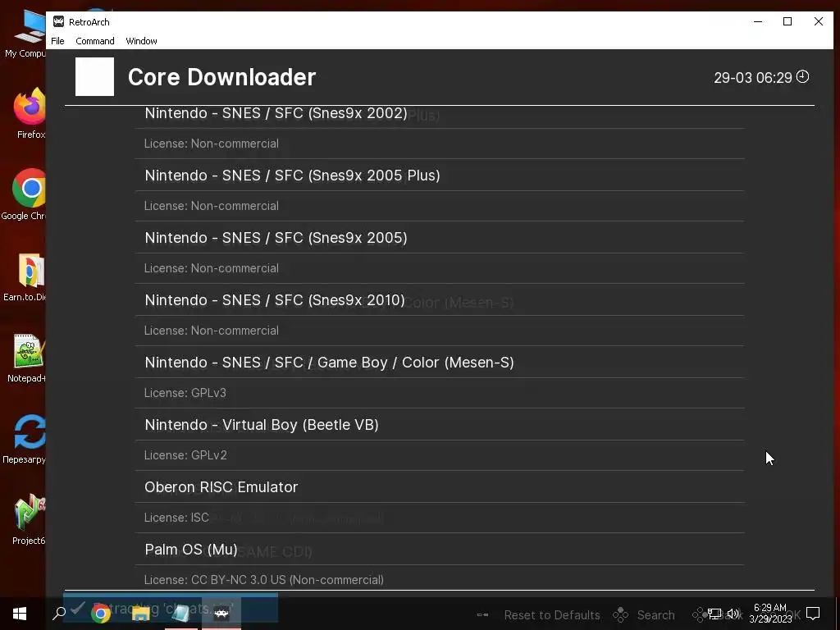Open the network icon in system tray
The height and width of the screenshot is (630, 840).
coord(714,614)
